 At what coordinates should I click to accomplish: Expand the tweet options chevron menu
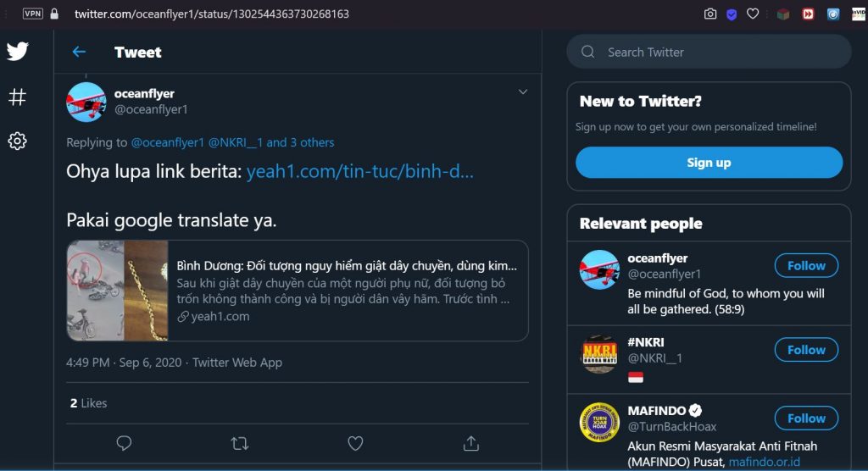coord(522,91)
